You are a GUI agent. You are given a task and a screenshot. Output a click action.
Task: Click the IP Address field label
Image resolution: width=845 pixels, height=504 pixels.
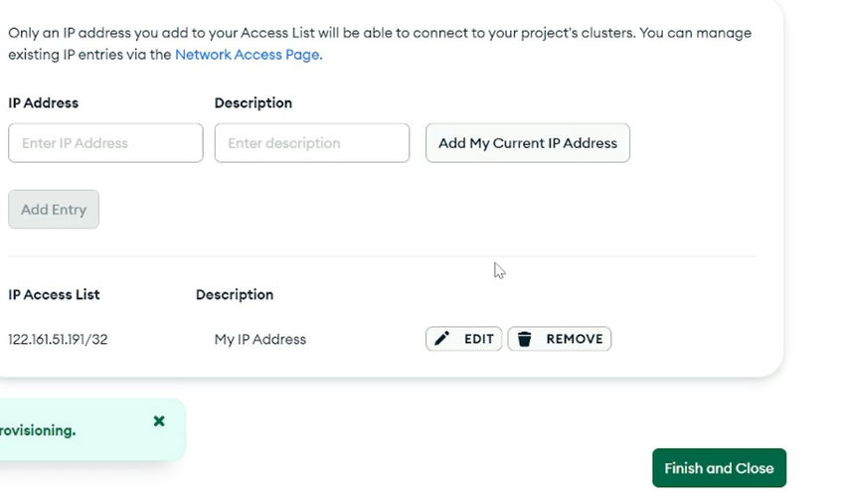click(x=43, y=103)
